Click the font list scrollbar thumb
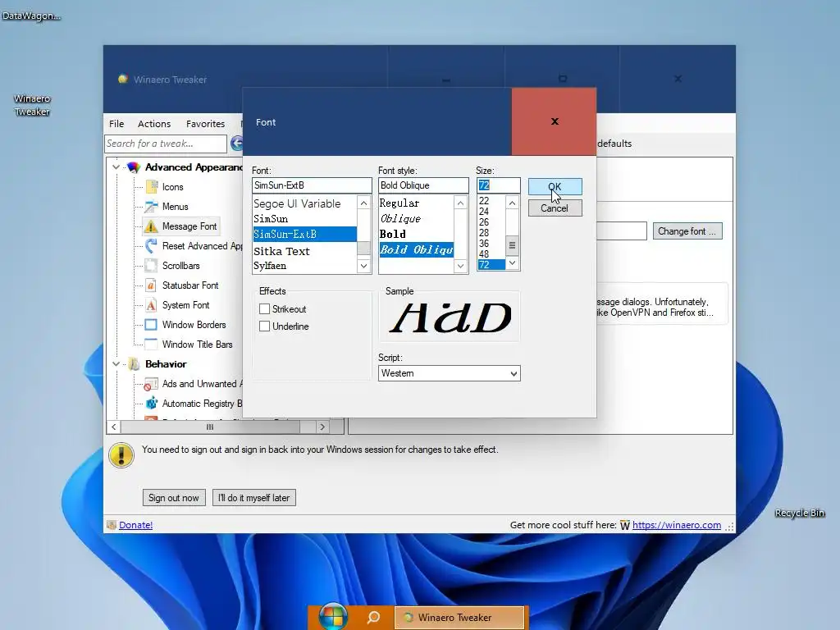The height and width of the screenshot is (630, 840). click(x=363, y=248)
